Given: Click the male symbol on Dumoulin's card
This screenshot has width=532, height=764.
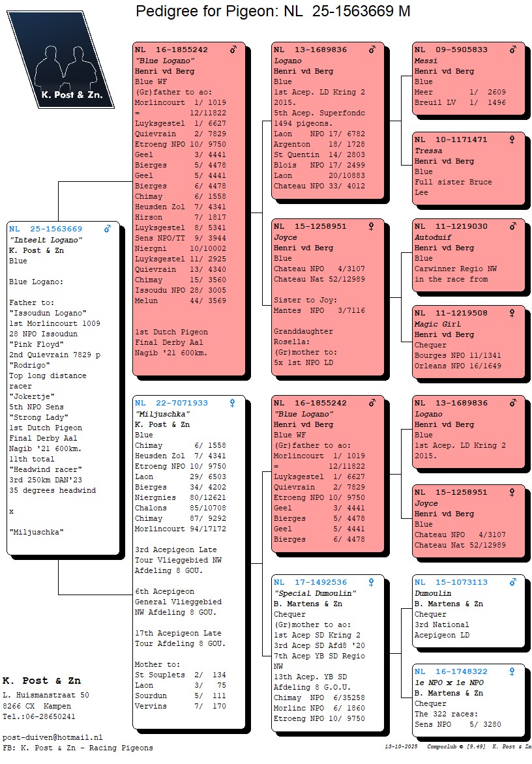Looking at the screenshot, I should 513,582.
